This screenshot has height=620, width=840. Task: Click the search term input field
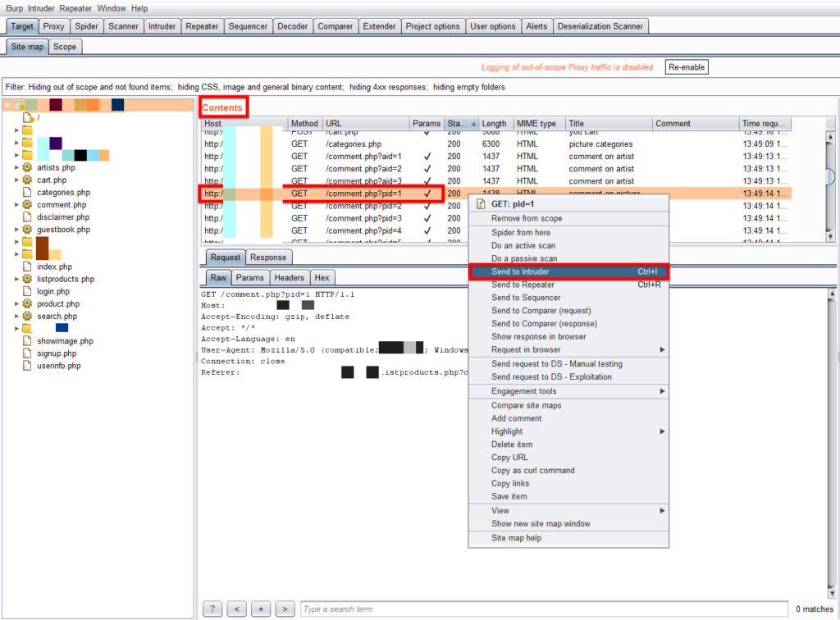(x=541, y=609)
